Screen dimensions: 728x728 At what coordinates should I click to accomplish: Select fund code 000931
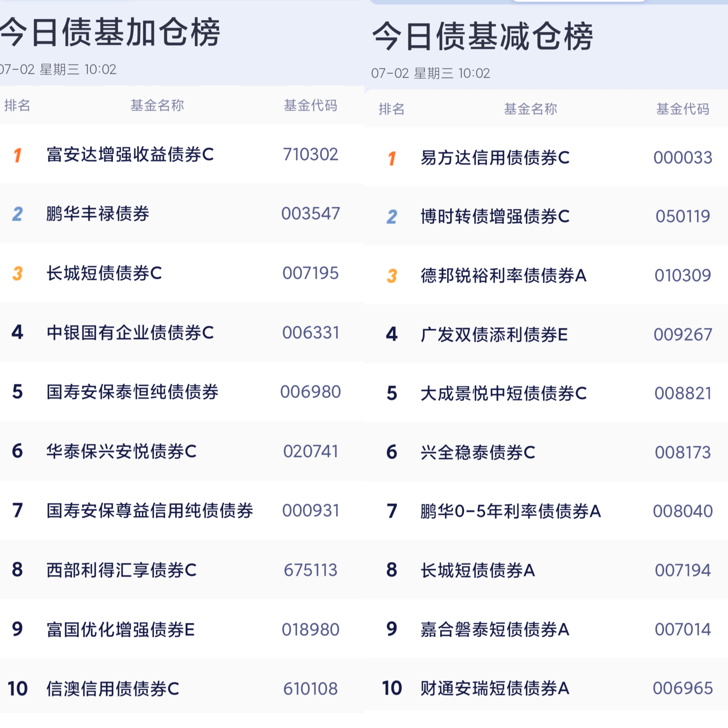311,511
